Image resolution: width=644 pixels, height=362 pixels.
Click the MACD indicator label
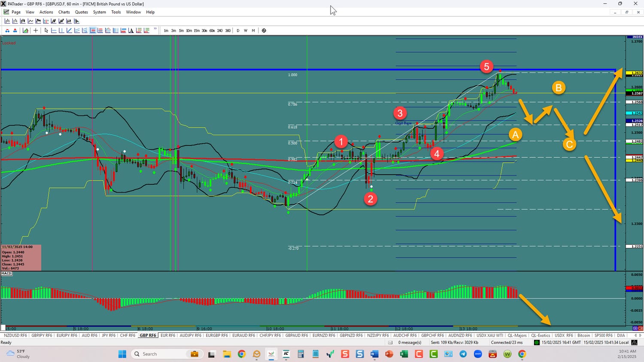[x=6, y=273]
